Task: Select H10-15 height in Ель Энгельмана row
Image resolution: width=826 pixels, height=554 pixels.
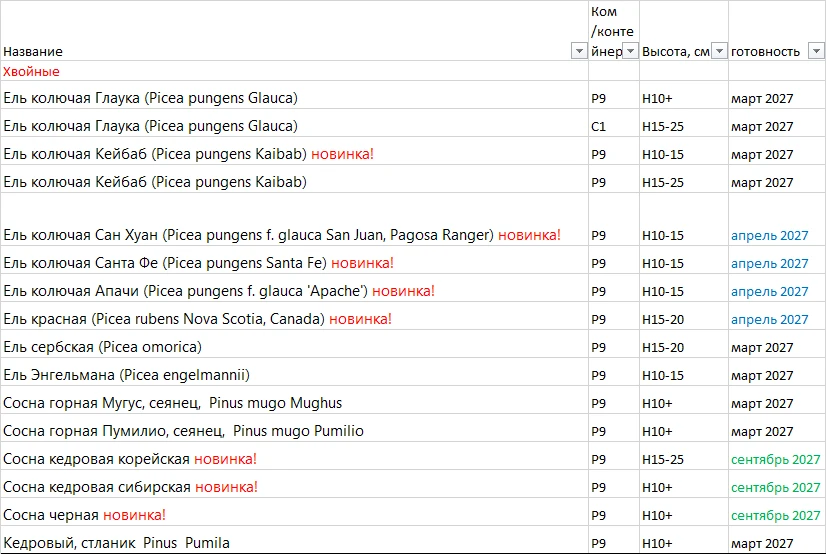Action: pos(684,374)
